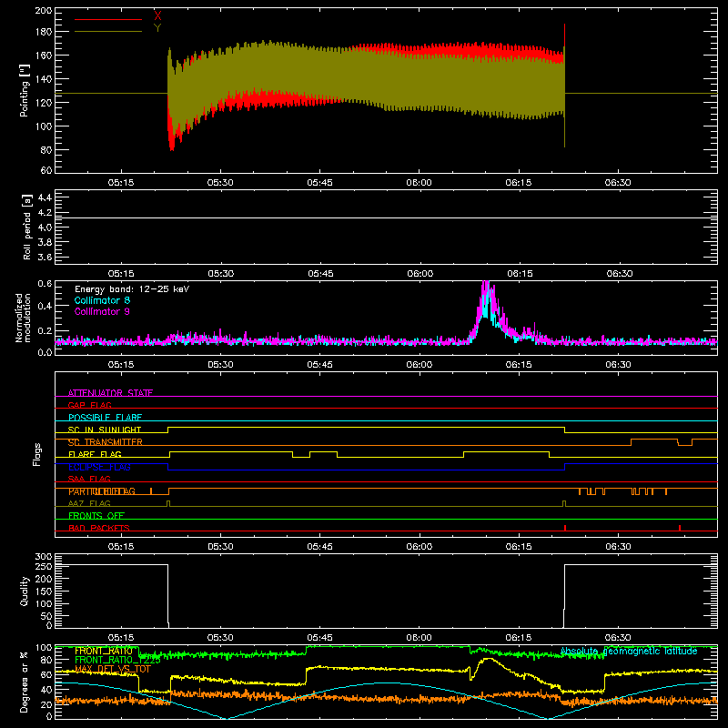Click the POSSIBLE_FLARE flag label
Image resolution: width=728 pixels, height=728 pixels.
[105, 418]
